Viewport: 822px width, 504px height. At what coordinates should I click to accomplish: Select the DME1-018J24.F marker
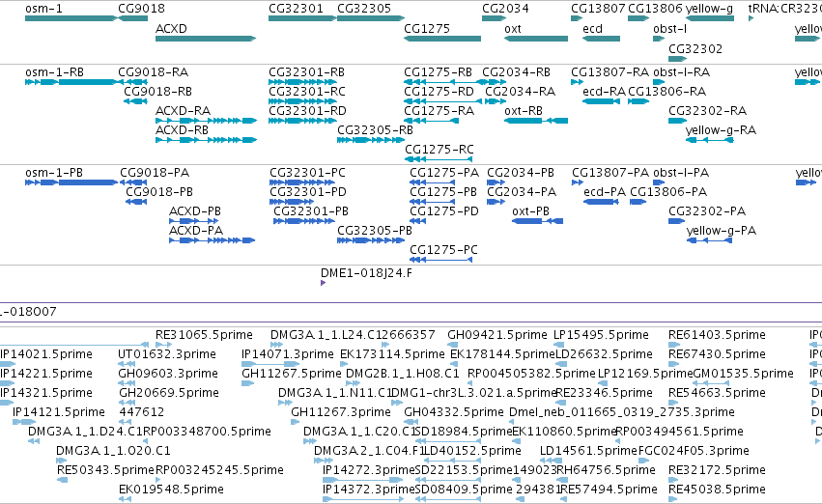[323, 283]
